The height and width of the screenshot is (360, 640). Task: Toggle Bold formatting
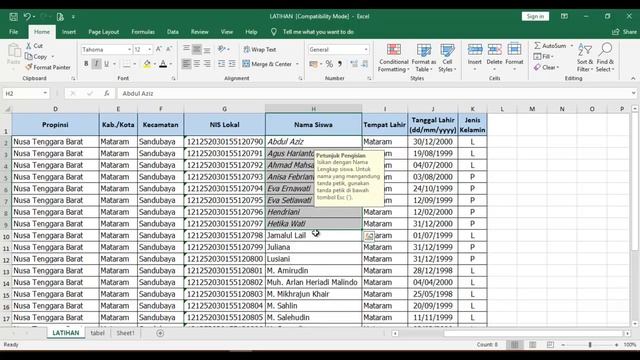pos(86,64)
